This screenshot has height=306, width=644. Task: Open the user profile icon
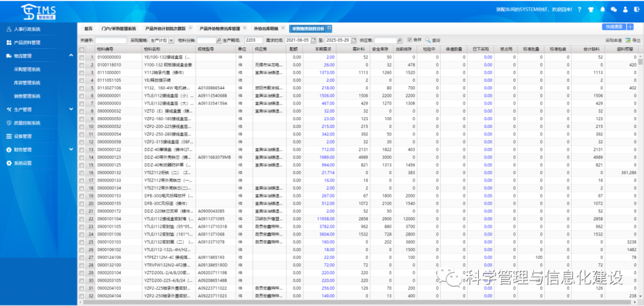click(625, 10)
